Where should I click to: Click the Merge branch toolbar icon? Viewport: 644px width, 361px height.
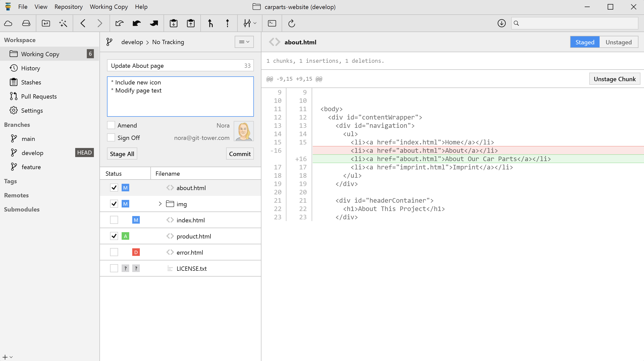click(210, 23)
